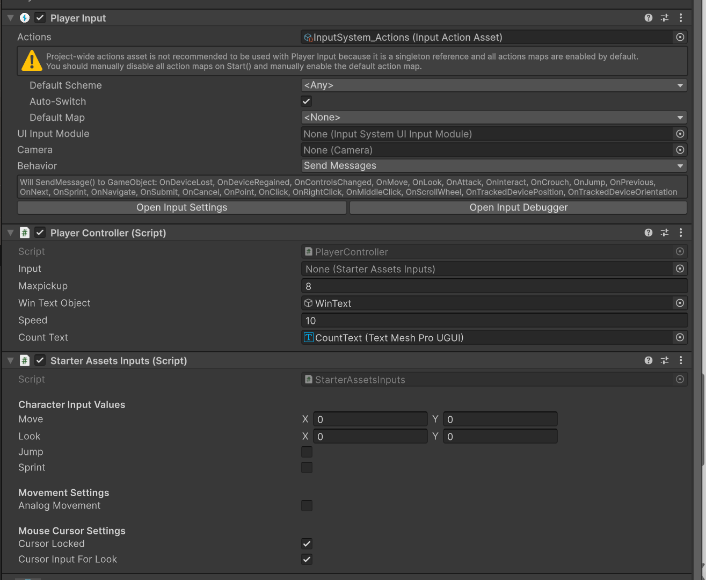The image size is (706, 580).
Task: Open help for Player Controller script
Action: [648, 233]
